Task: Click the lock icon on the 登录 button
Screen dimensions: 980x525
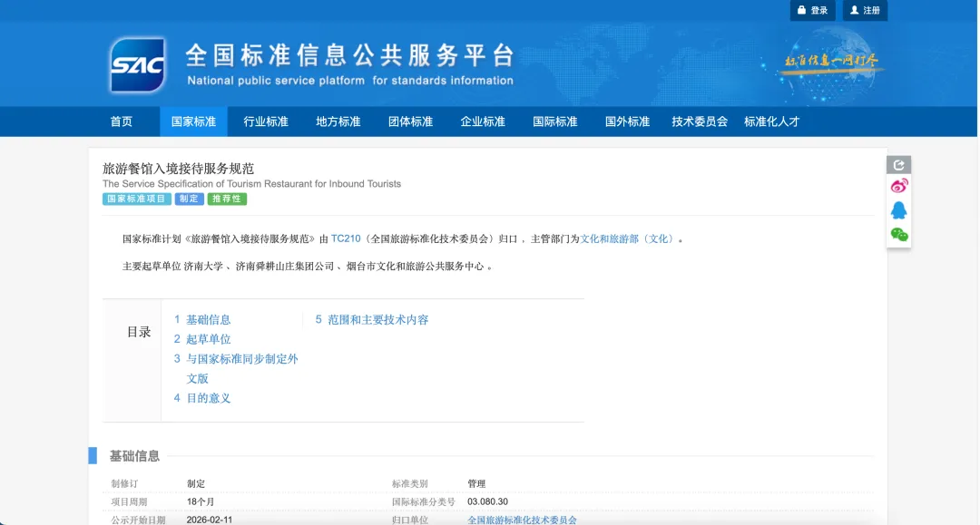Action: [802, 10]
